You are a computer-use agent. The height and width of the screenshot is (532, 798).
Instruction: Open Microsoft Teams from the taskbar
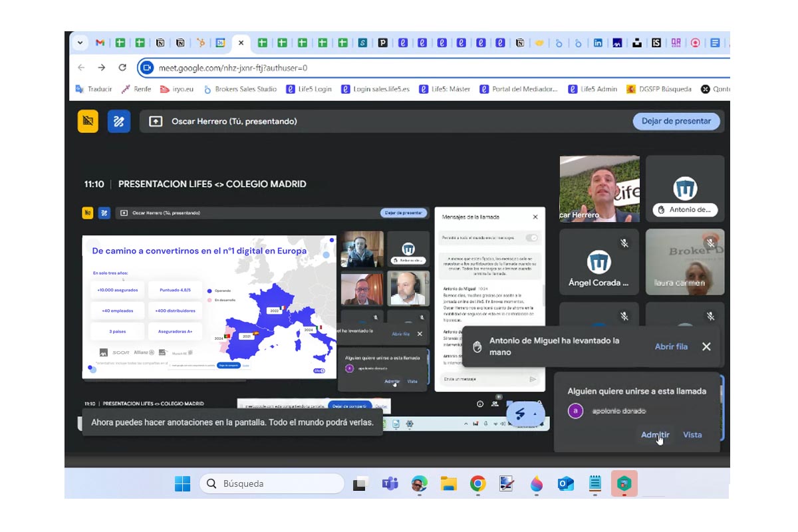coord(390,483)
